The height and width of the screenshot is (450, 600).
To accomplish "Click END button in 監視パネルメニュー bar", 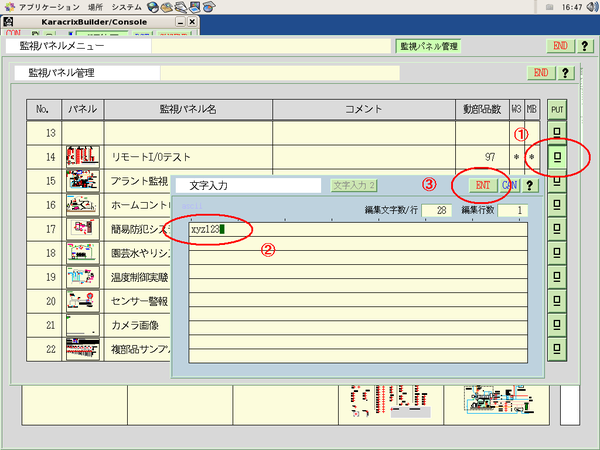I will pyautogui.click(x=559, y=46).
